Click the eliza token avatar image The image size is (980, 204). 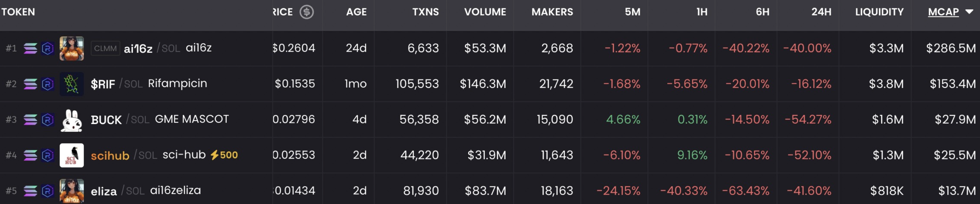tap(72, 190)
